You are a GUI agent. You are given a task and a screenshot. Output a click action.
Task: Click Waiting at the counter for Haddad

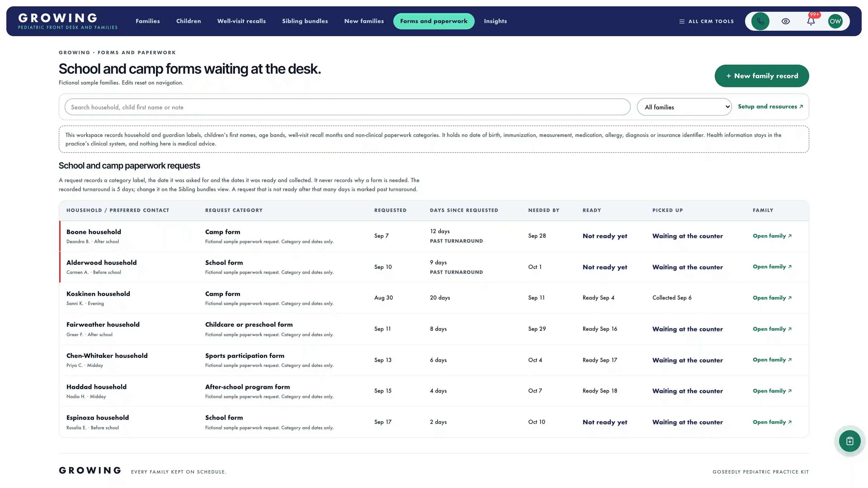point(687,391)
